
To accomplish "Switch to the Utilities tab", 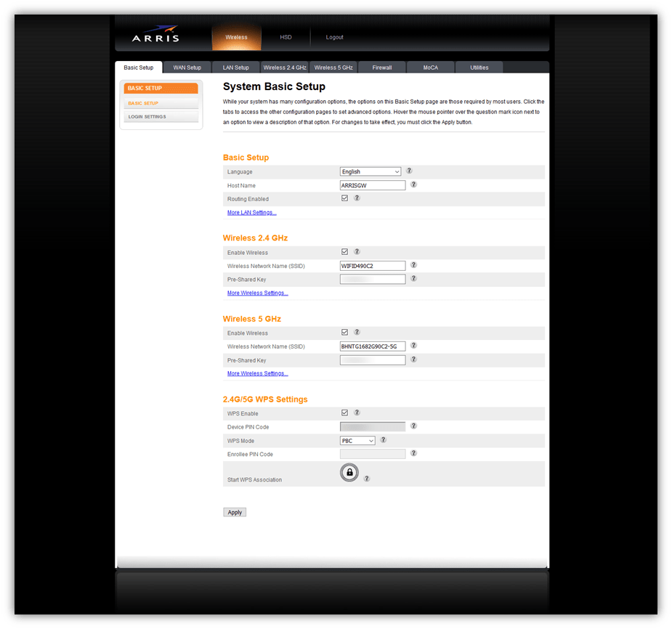I will click(x=479, y=68).
